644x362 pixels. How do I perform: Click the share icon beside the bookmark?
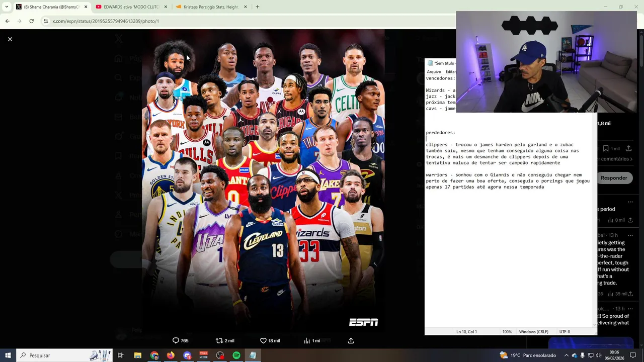(x=628, y=149)
